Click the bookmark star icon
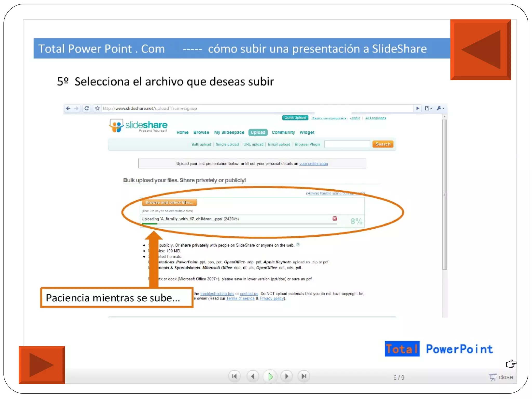 point(97,108)
